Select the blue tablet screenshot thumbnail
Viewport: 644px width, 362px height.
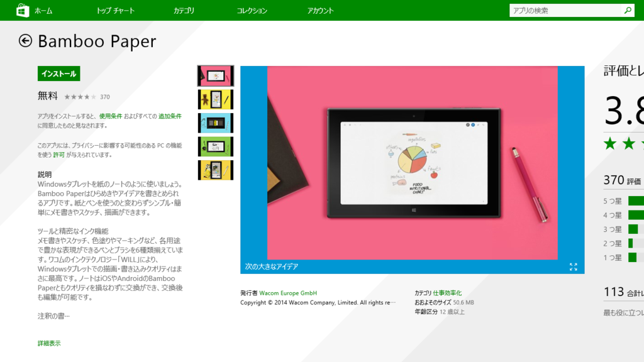pos(216,123)
